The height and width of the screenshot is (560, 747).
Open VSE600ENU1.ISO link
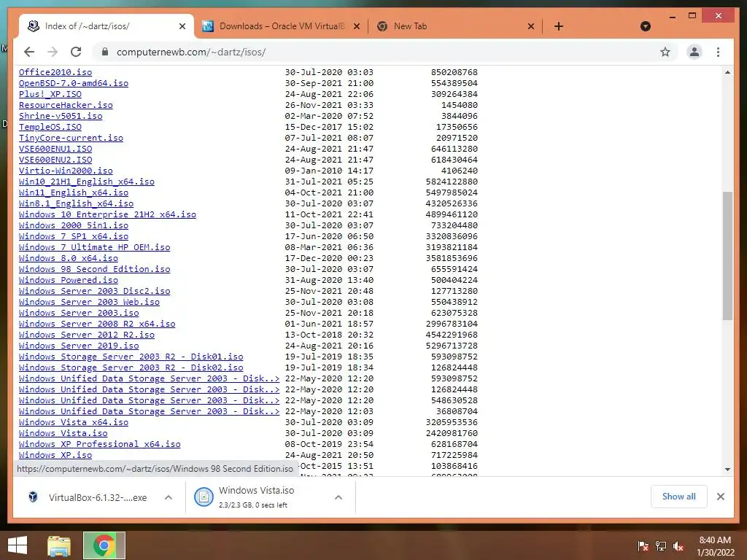click(x=55, y=149)
